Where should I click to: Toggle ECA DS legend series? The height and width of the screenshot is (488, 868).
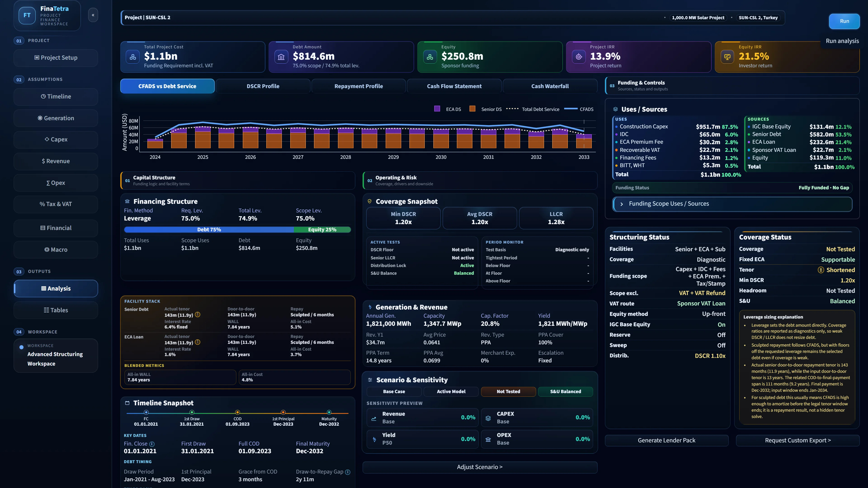448,109
